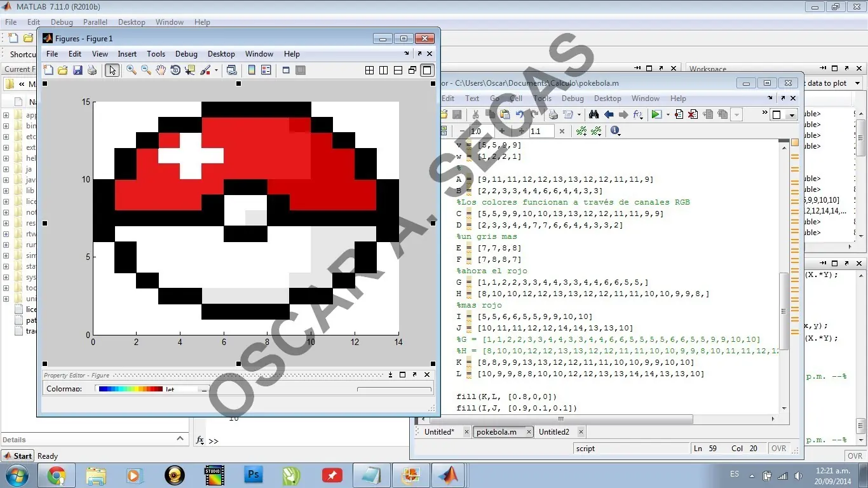
Task: Close the Untitled2 tab with x
Action: pyautogui.click(x=581, y=432)
